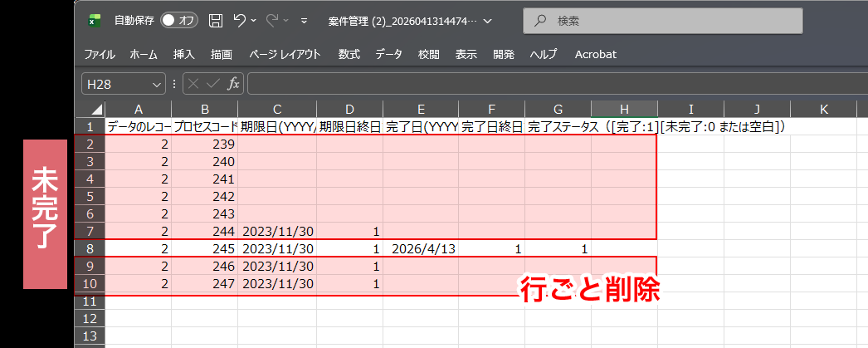Click the Undo arrow icon

coord(239,21)
